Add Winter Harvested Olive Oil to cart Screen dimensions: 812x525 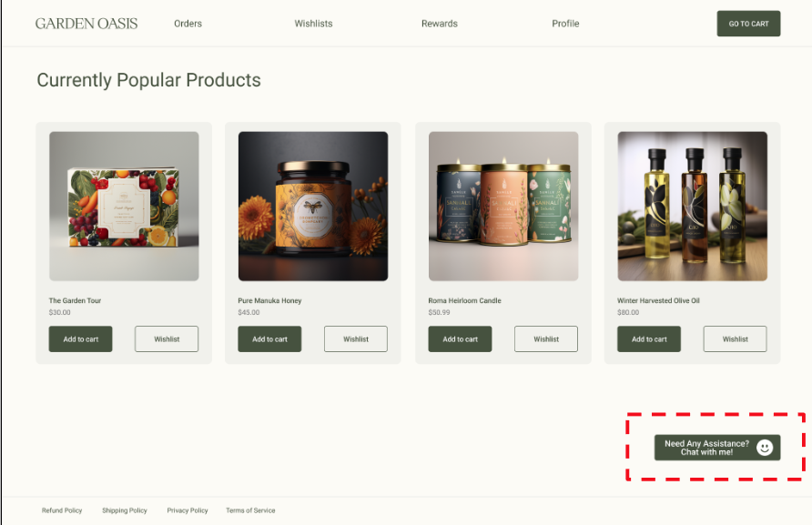649,339
